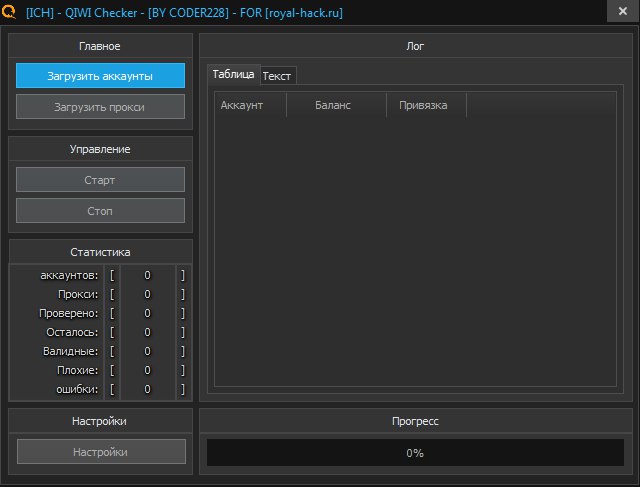Click the Прокси: statistic label
Image resolution: width=640 pixels, height=487 pixels.
(x=78, y=294)
